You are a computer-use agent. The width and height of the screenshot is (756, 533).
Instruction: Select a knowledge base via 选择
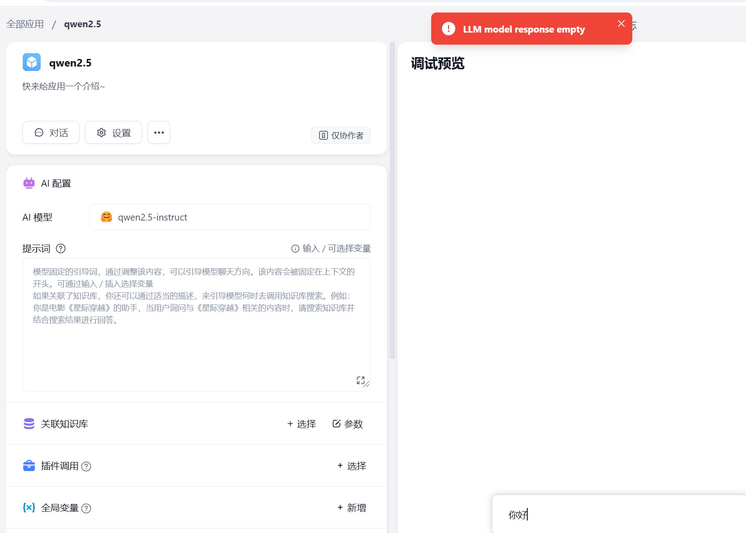point(302,424)
